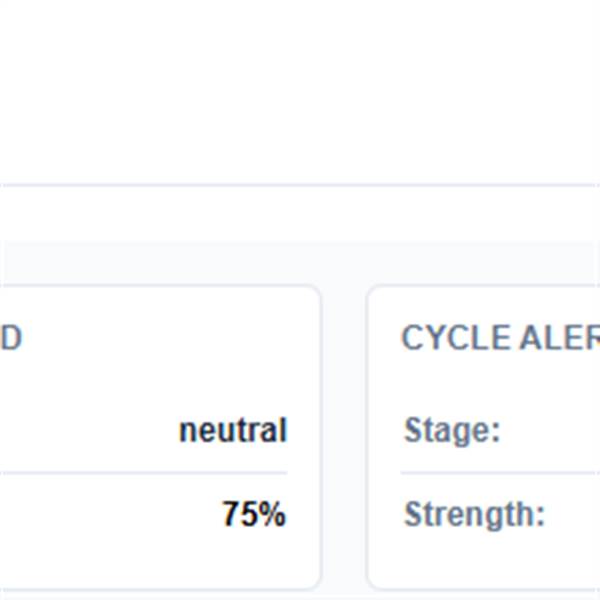Select the "Stage:" label

(452, 431)
